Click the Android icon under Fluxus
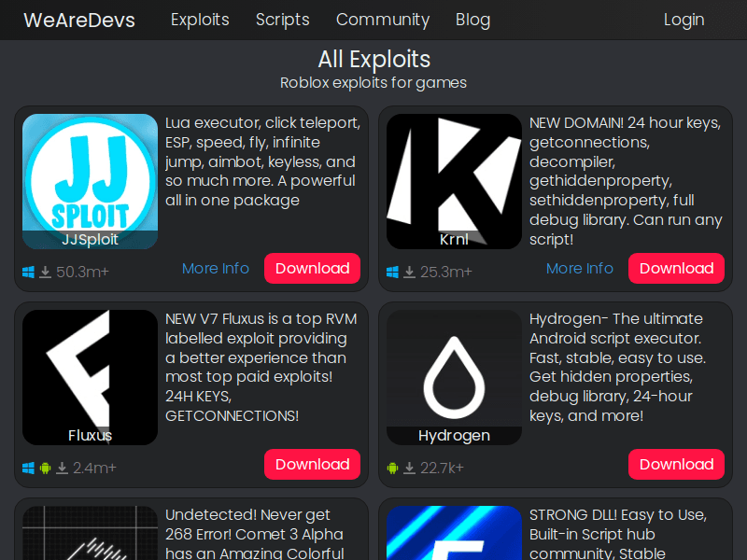Screen dimensions: 747x560 45,469
